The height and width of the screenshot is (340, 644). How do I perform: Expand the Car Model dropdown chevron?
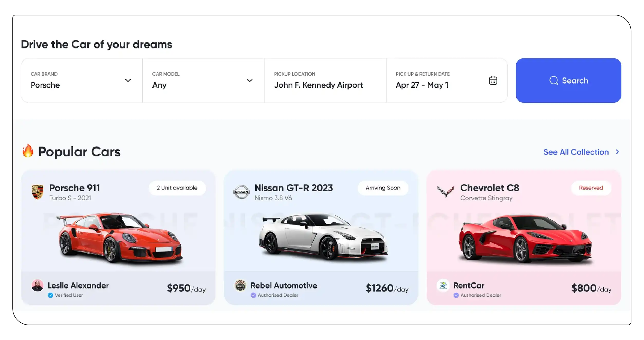(x=249, y=80)
